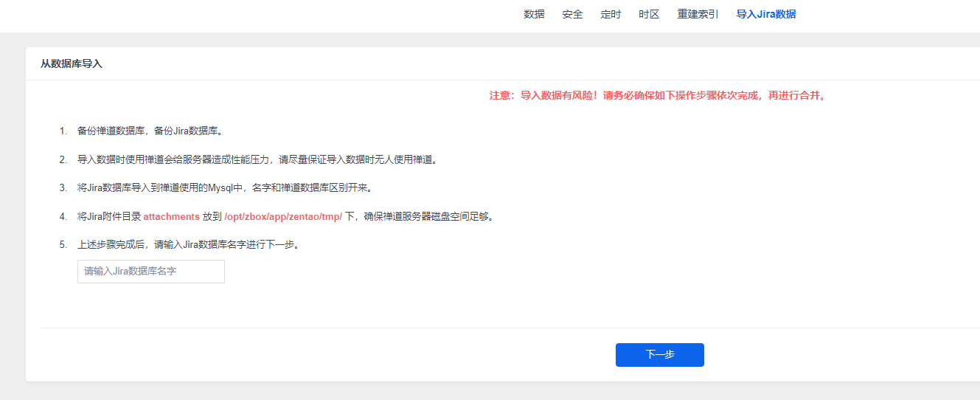Click step 5 text 上述步骤完成后

click(x=190, y=245)
